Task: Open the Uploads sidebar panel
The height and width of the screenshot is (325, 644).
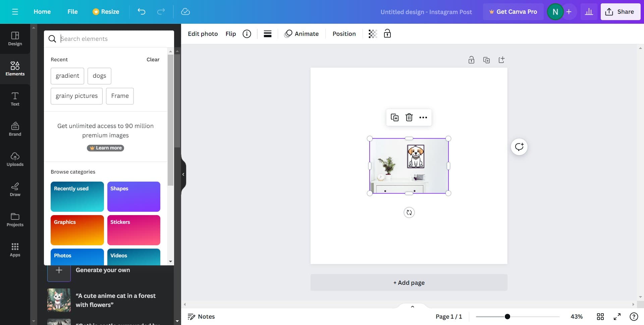Action: click(x=15, y=159)
